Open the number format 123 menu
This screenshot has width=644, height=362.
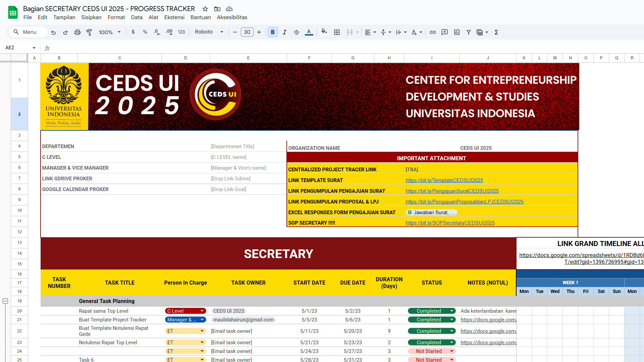(181, 32)
